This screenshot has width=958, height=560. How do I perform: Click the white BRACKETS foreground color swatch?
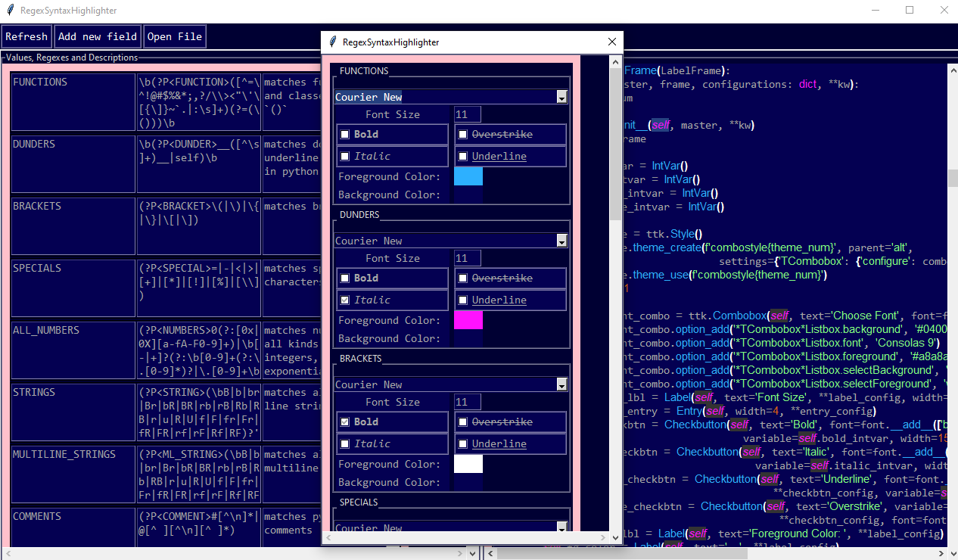point(468,464)
